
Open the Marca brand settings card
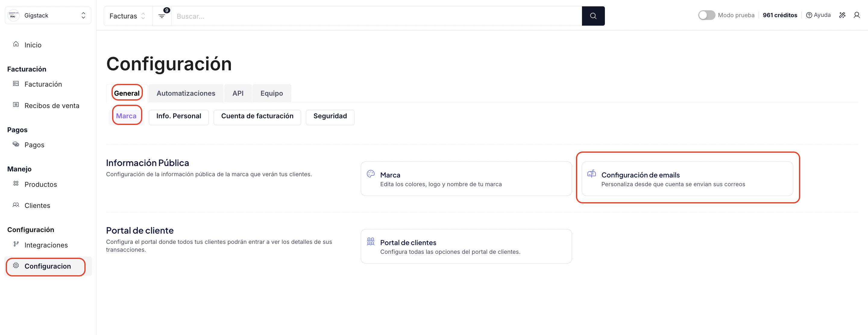(466, 179)
